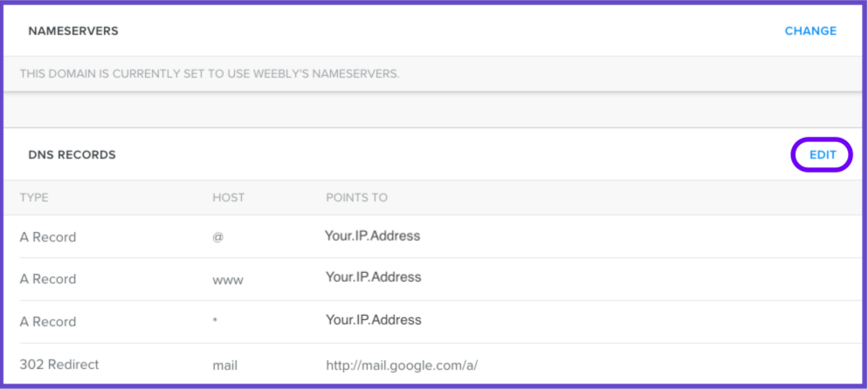868x389 pixels.
Task: Click Your.IP.Address value in wildcard row
Action: coord(373,320)
